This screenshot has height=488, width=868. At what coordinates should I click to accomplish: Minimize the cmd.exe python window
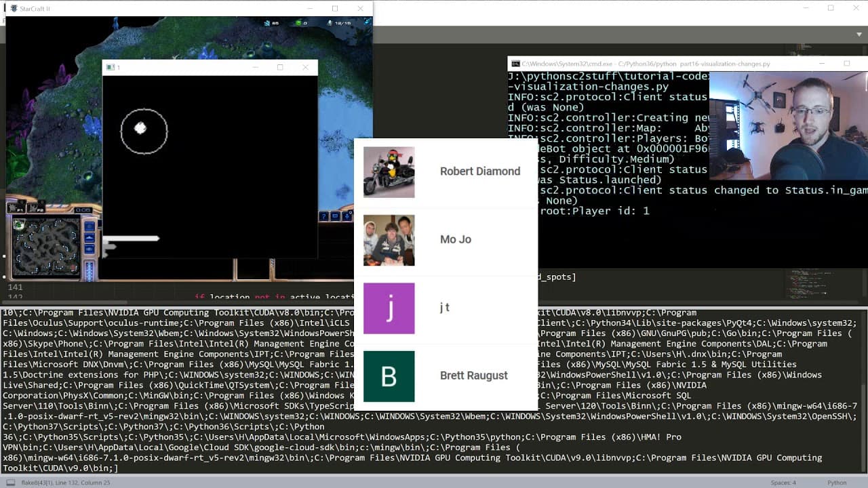tap(822, 64)
